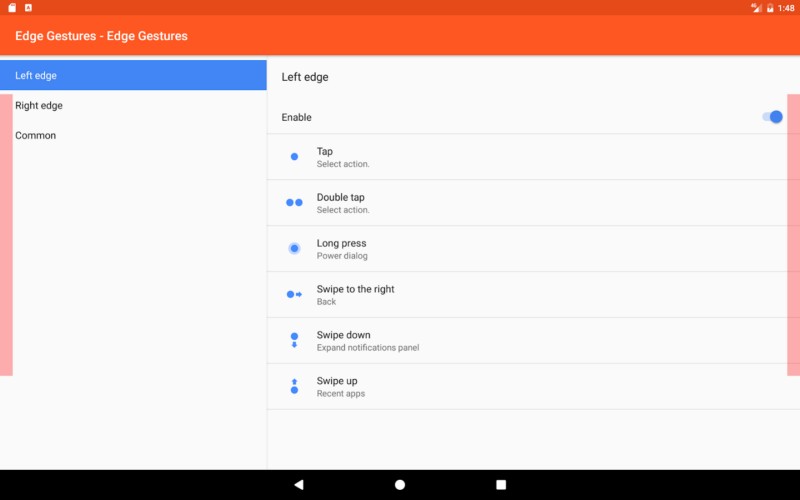Tap the single dot Tap gesture icon
800x500 pixels.
(294, 157)
